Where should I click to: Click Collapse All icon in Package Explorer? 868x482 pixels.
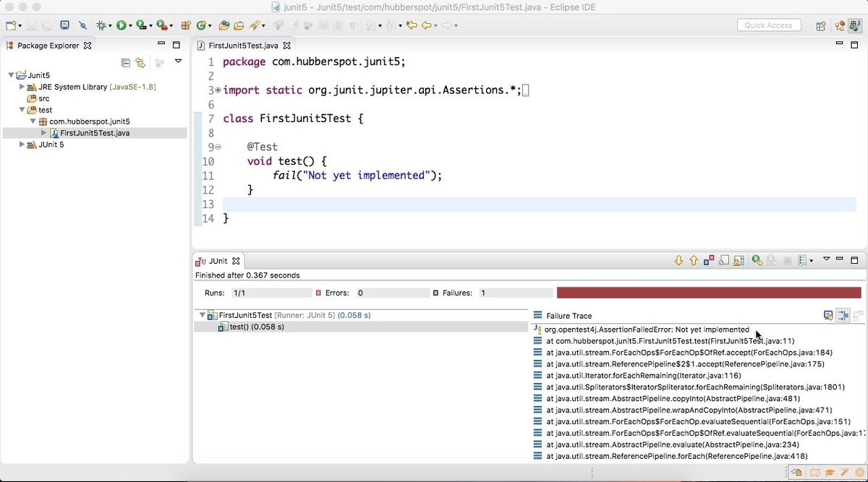click(126, 63)
